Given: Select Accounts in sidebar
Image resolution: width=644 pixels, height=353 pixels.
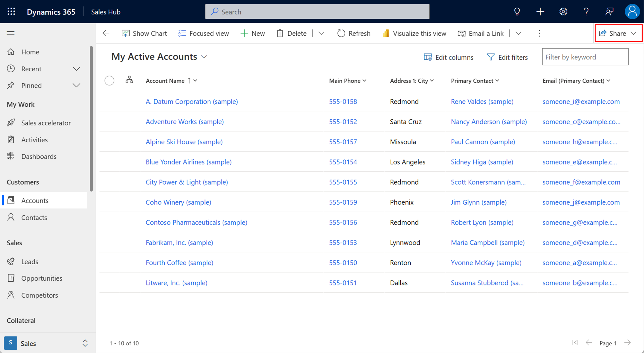Looking at the screenshot, I should tap(44, 201).
